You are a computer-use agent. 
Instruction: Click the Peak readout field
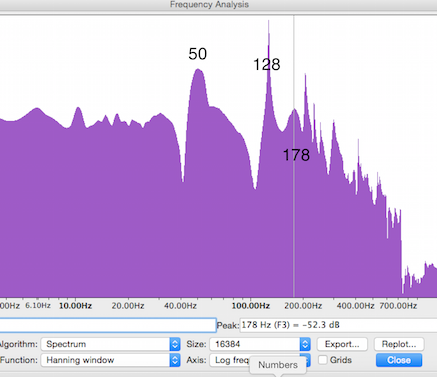click(x=338, y=325)
